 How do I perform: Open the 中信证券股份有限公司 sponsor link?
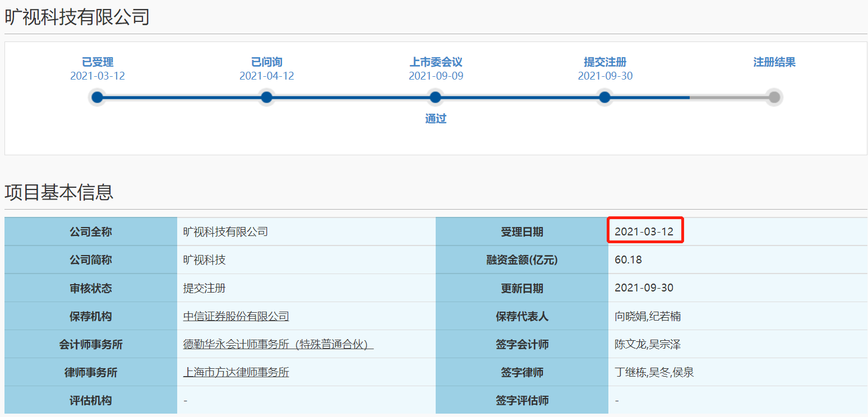[236, 317]
